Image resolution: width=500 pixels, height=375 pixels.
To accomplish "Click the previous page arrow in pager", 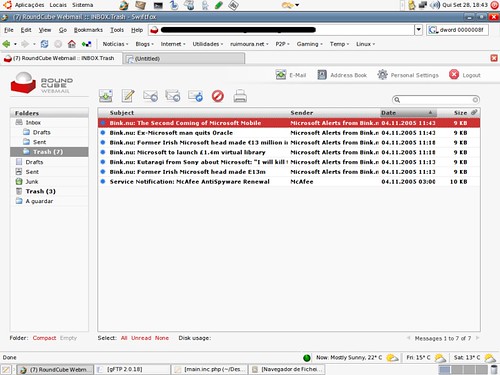I will (408, 338).
